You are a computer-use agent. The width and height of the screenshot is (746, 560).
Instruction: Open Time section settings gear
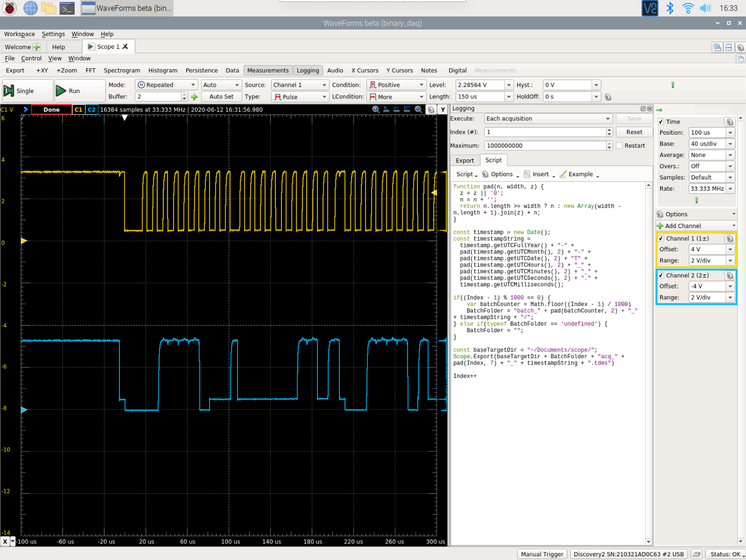coord(730,122)
